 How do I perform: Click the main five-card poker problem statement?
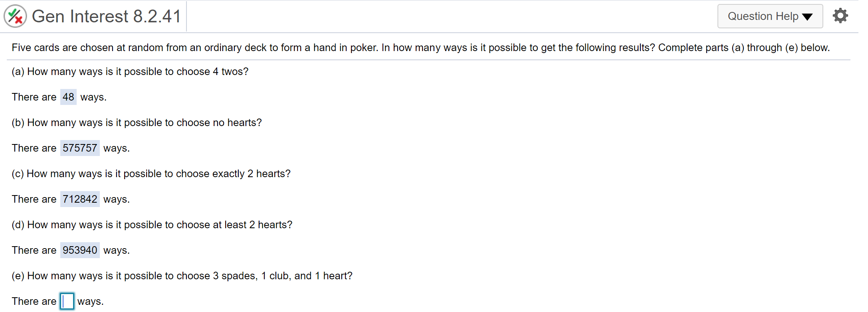point(420,47)
